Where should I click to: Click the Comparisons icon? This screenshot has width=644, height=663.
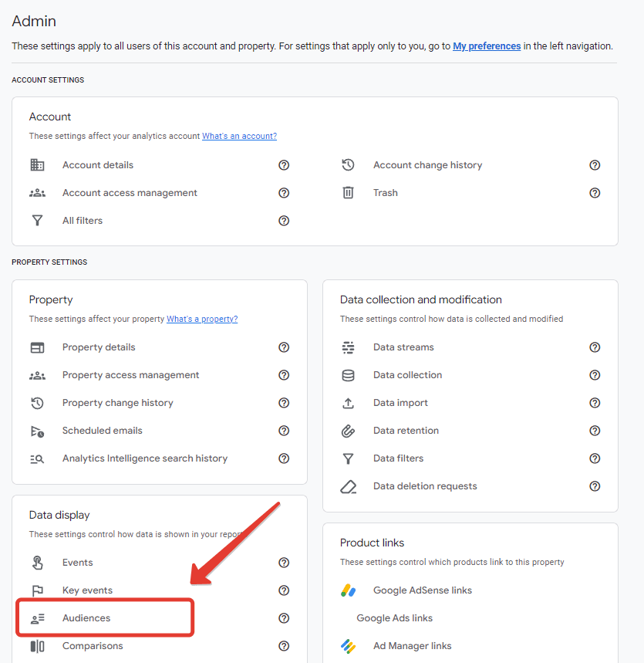pyautogui.click(x=37, y=646)
